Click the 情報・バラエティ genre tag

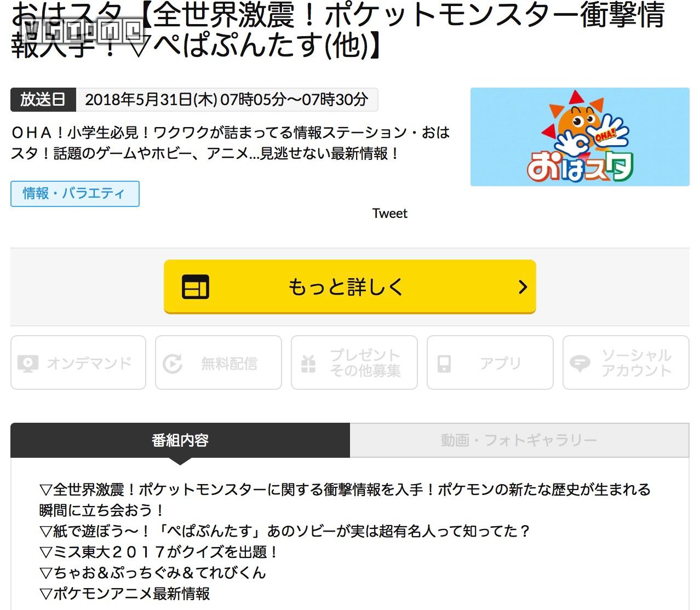click(x=75, y=193)
